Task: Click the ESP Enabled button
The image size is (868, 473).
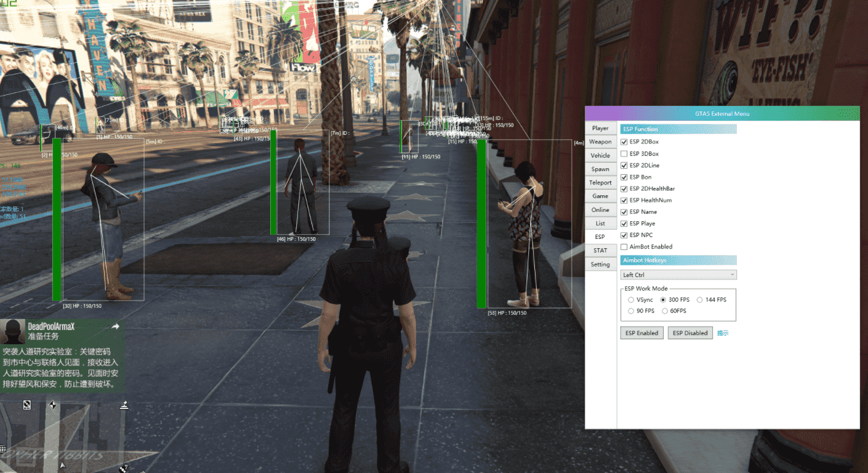Action: (x=642, y=333)
